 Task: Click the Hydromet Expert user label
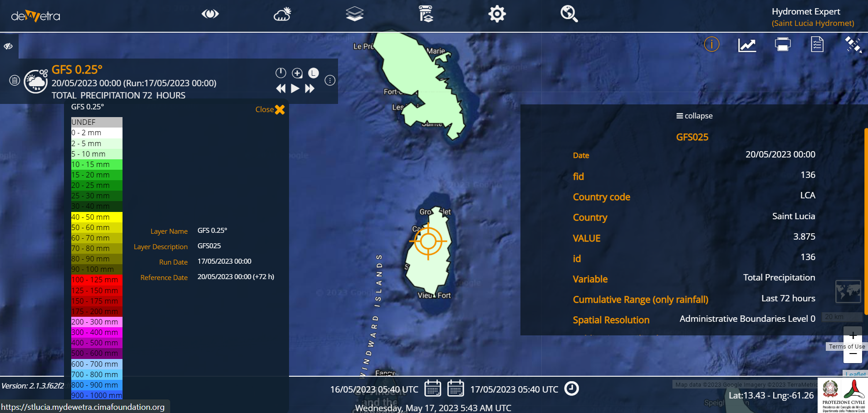806,11
